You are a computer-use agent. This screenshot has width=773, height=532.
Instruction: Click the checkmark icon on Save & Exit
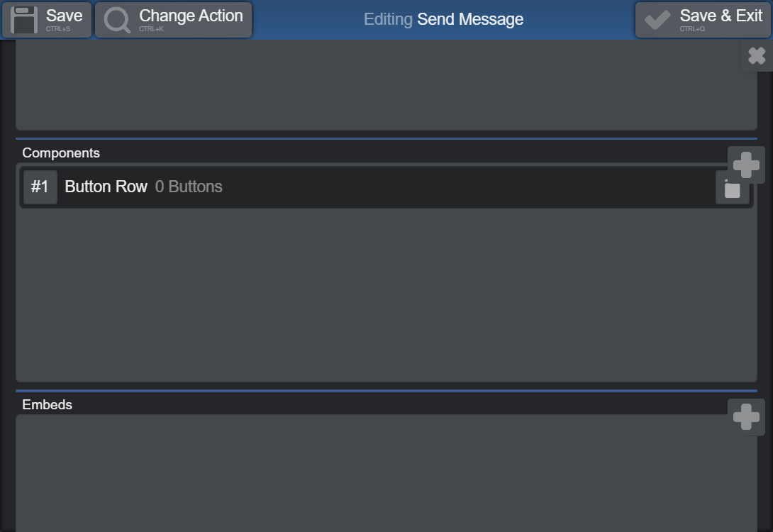pyautogui.click(x=657, y=20)
